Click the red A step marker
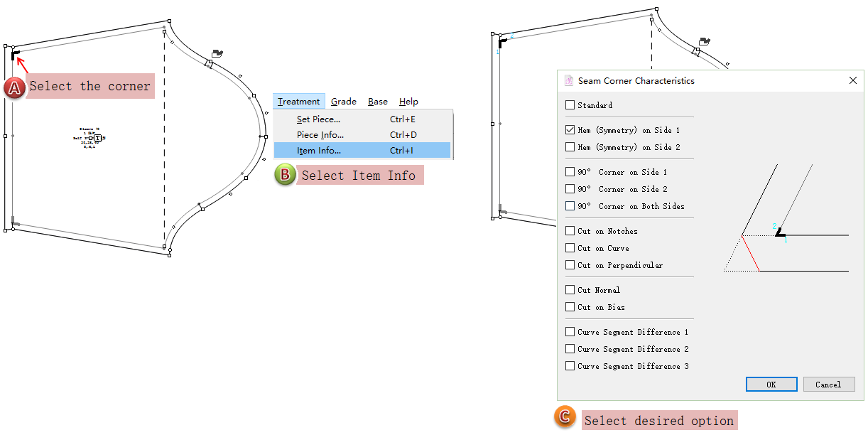This screenshot has width=868, height=440. (14, 87)
